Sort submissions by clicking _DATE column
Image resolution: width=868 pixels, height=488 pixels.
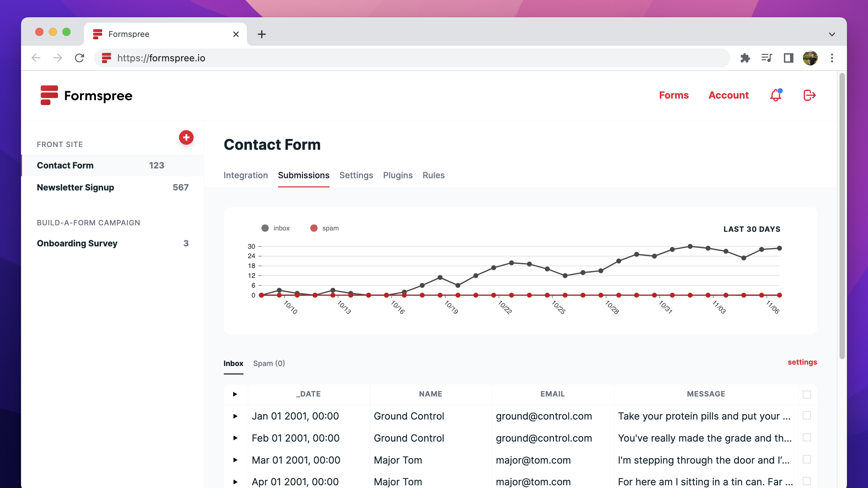click(308, 394)
